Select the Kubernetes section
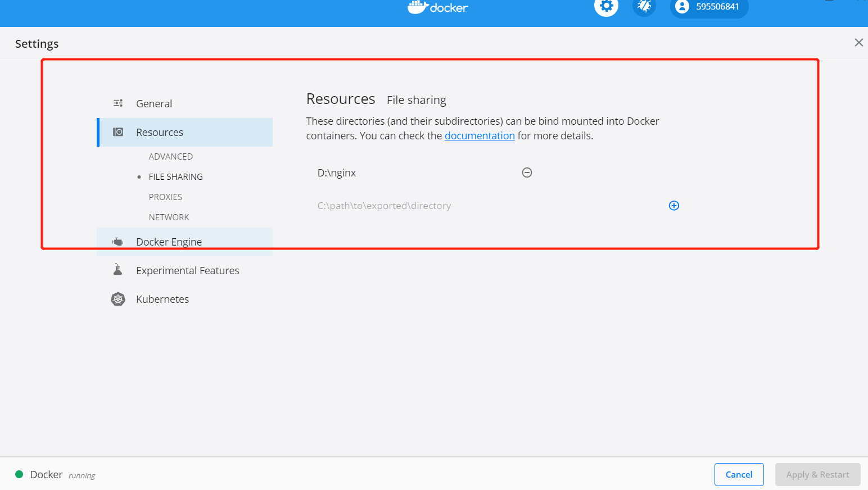The width and height of the screenshot is (868, 490). [x=184, y=299]
